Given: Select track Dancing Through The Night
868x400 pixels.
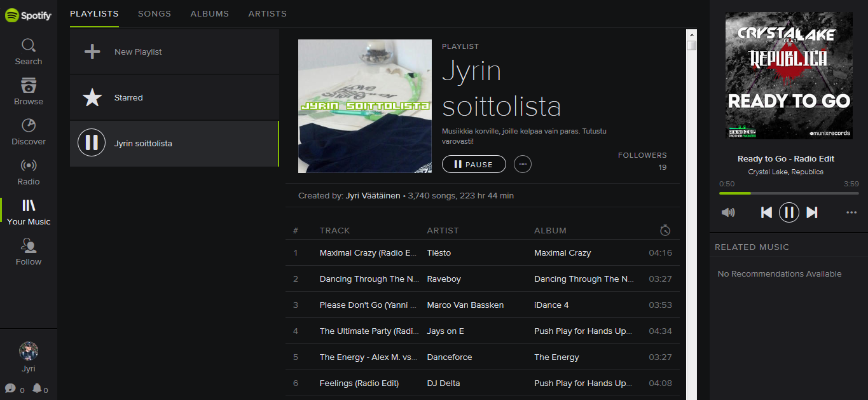Looking at the screenshot, I should click(369, 279).
